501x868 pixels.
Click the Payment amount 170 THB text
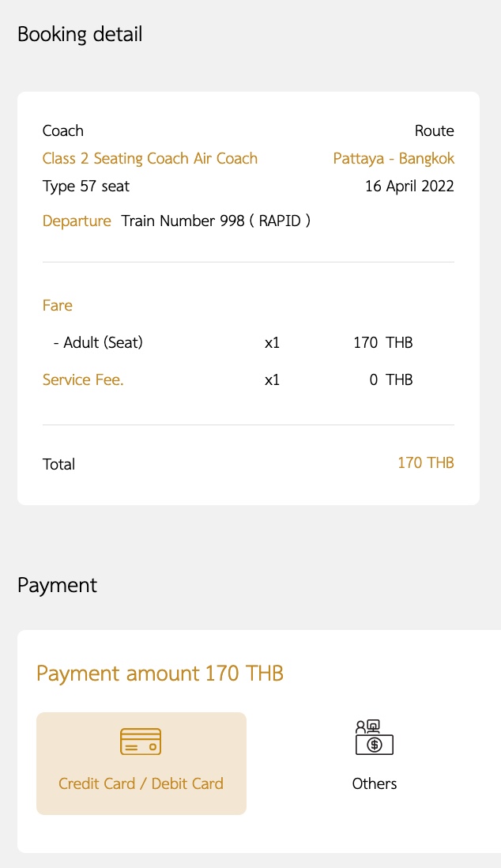point(160,674)
